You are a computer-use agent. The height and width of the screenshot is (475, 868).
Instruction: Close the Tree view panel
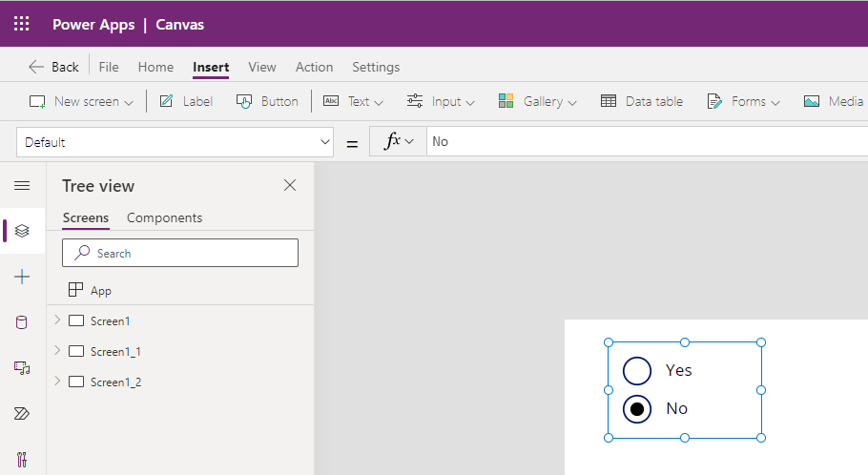tap(290, 185)
